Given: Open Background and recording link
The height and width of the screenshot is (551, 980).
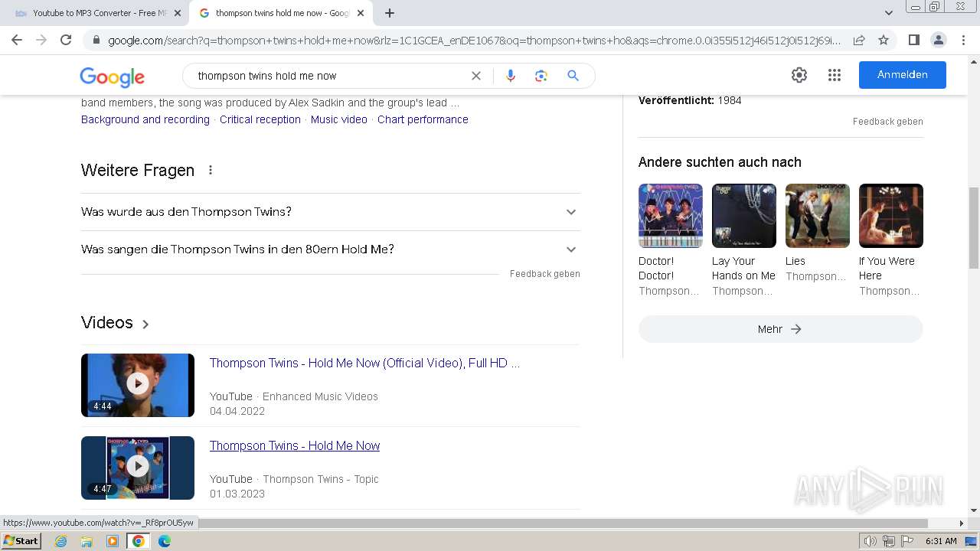Looking at the screenshot, I should (x=145, y=119).
